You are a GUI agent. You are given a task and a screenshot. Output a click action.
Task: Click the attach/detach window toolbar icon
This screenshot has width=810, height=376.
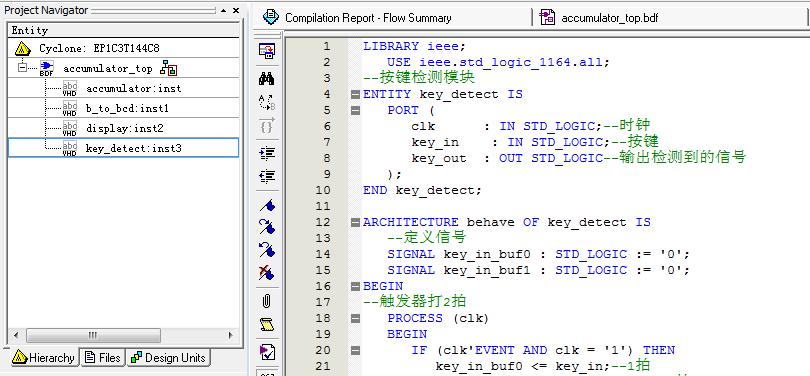pyautogui.click(x=267, y=51)
